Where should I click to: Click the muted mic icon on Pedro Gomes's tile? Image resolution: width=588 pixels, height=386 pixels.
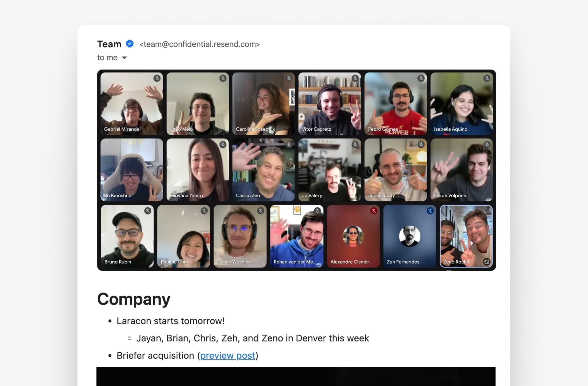point(421,78)
